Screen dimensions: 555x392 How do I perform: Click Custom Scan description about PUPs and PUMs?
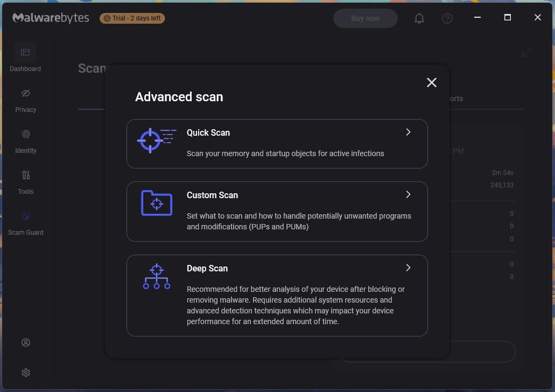299,221
